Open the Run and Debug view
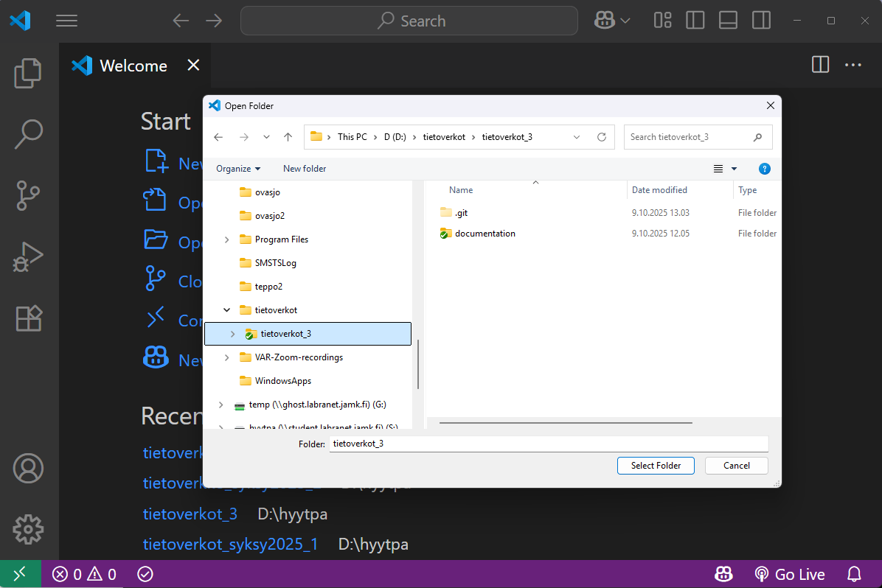 (x=28, y=257)
